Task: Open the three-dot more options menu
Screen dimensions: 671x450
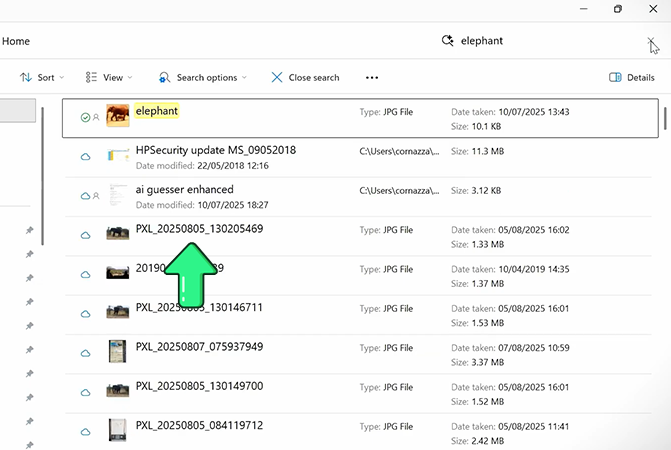Action: pyautogui.click(x=372, y=77)
